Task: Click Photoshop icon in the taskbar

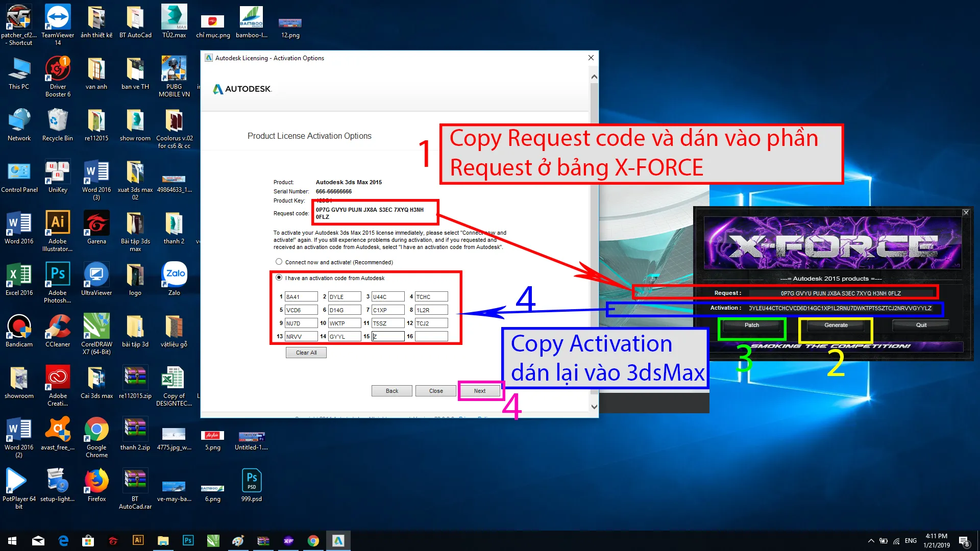Action: coord(188,540)
